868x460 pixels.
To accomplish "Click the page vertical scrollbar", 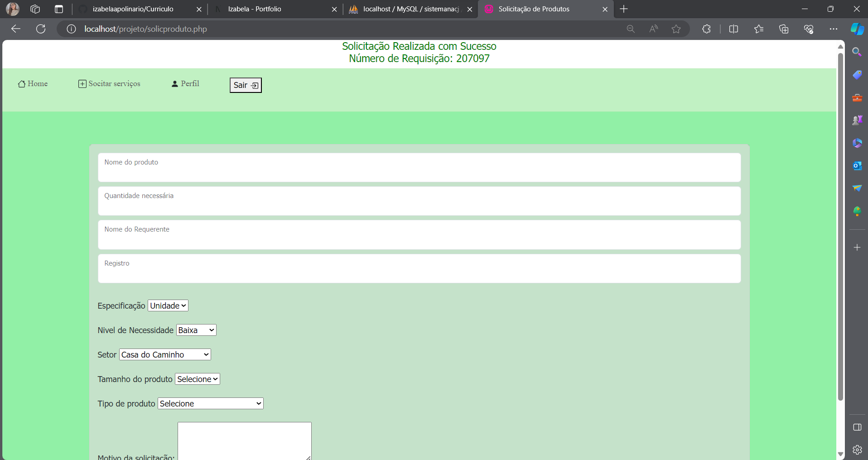I will tap(840, 227).
